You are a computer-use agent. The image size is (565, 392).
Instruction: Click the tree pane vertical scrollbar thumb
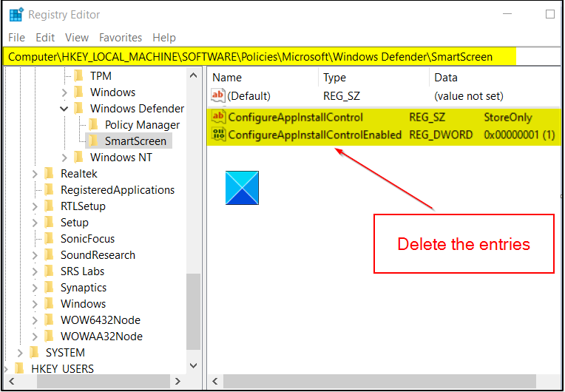194,311
